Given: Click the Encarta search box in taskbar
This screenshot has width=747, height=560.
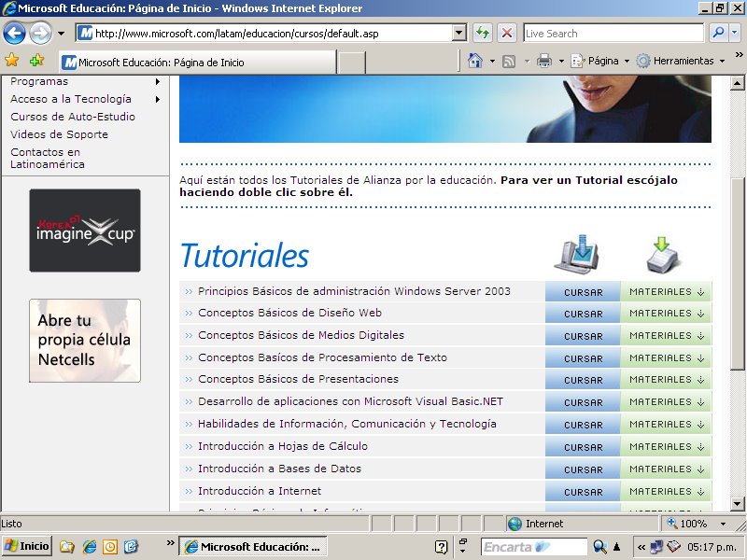Looking at the screenshot, I should pos(534,547).
